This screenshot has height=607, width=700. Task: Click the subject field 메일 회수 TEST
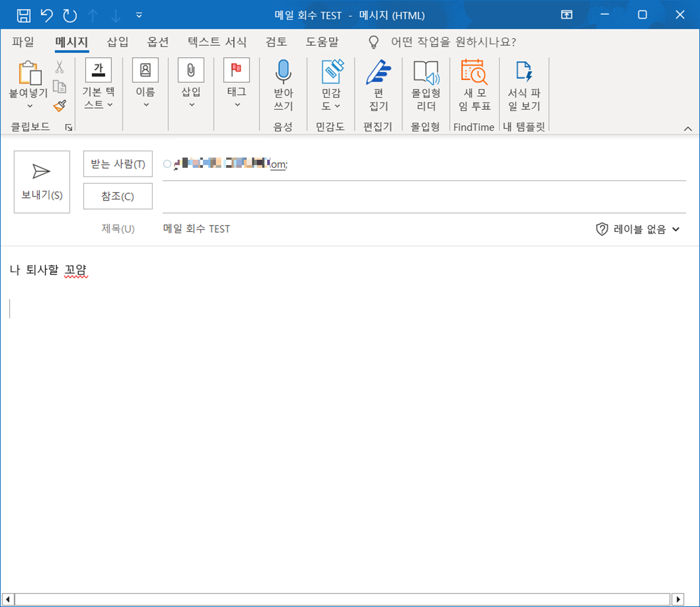(x=196, y=229)
